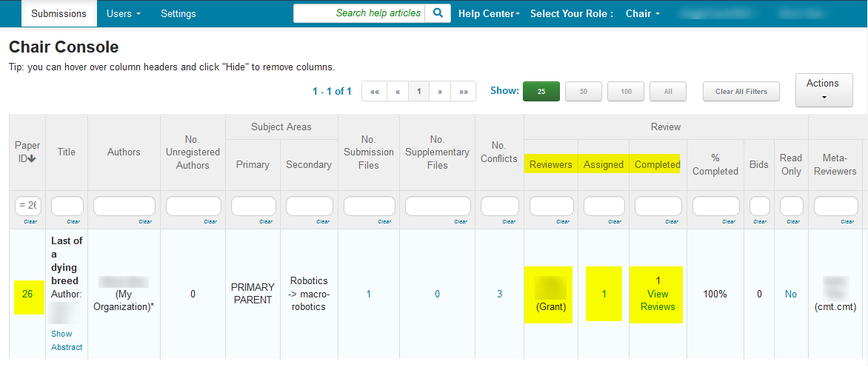Go to the previous page («)
Image resolution: width=868 pixels, height=367 pixels.
coord(398,92)
